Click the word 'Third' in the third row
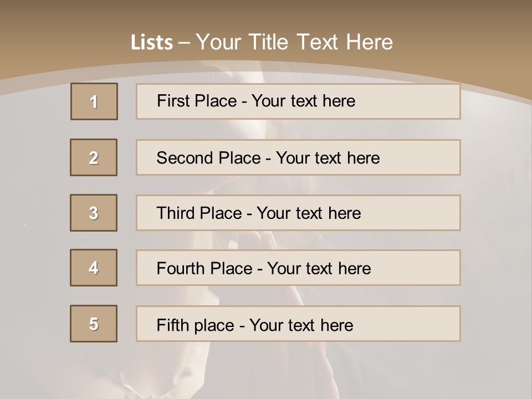This screenshot has width=532, height=399. click(x=176, y=213)
